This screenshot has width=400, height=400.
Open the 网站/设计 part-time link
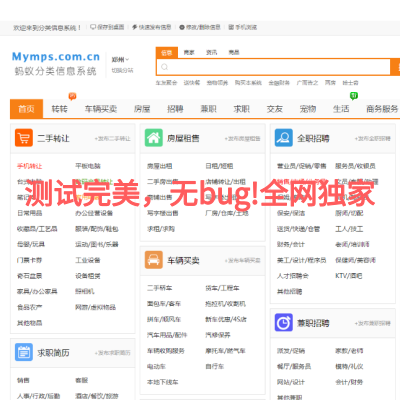[291, 382]
